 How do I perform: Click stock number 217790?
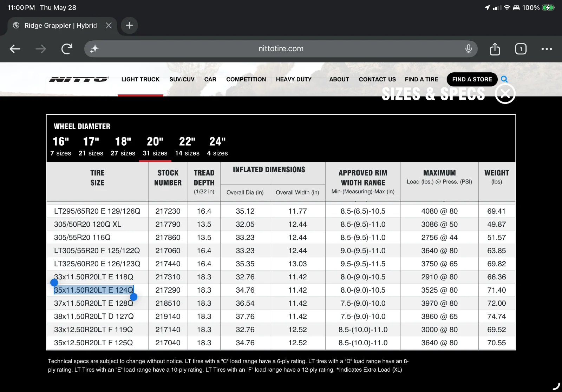coord(168,224)
